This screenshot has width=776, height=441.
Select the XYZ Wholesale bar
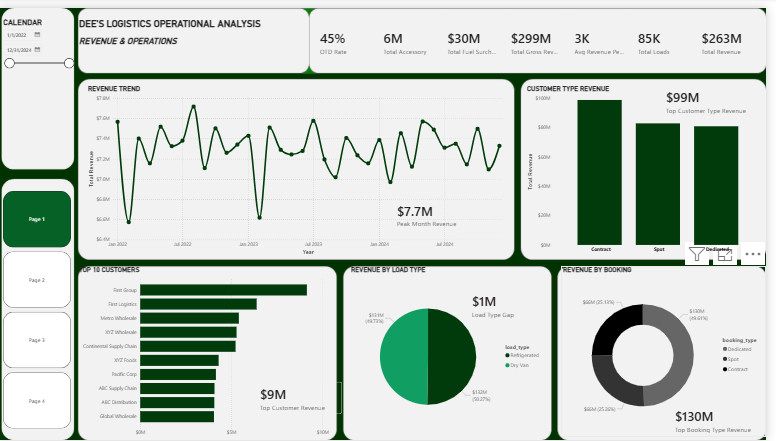[x=188, y=332]
